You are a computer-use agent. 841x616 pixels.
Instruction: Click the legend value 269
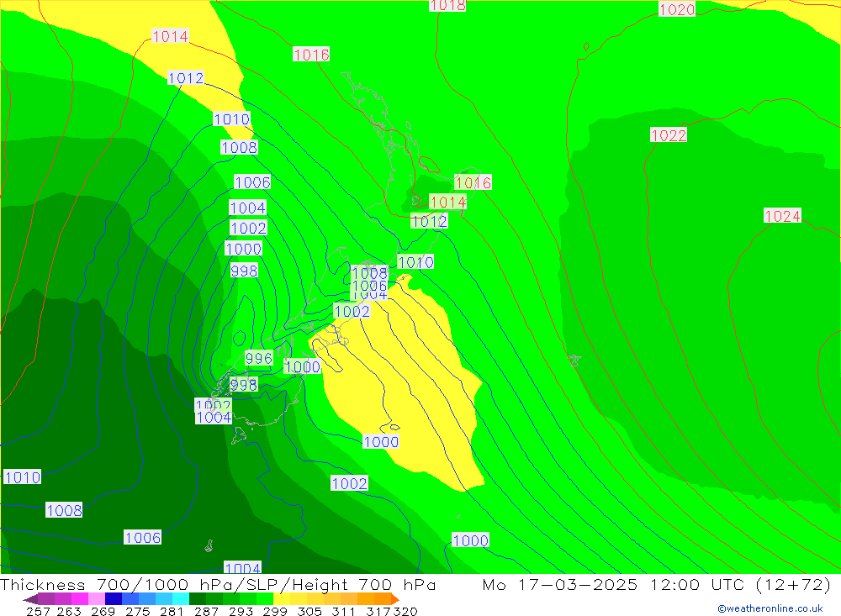(103, 611)
